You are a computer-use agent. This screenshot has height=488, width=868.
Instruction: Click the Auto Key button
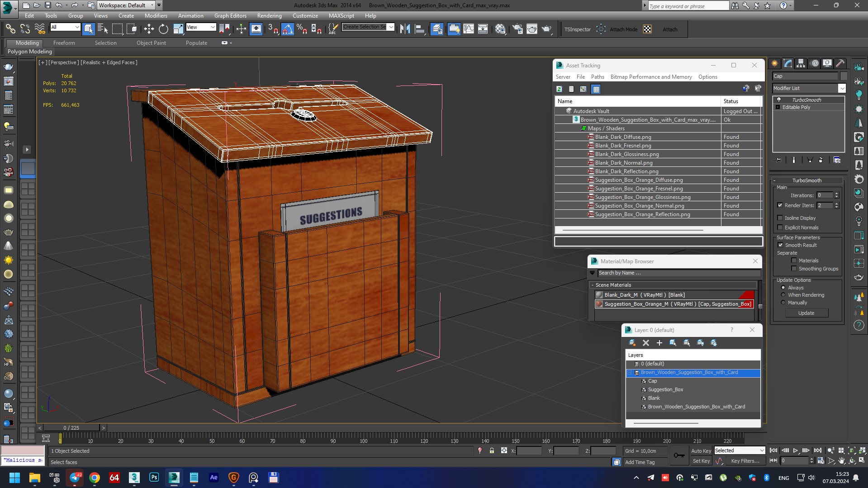(701, 451)
